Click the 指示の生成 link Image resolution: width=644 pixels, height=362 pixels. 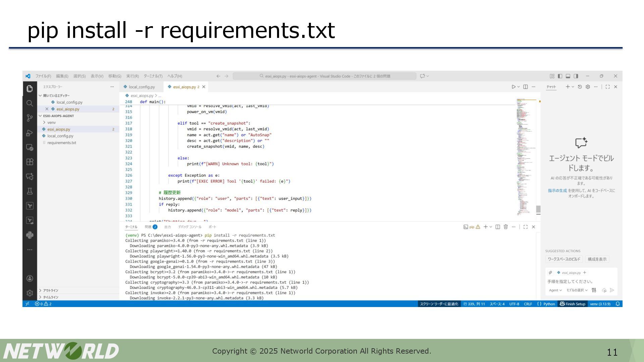point(557,191)
